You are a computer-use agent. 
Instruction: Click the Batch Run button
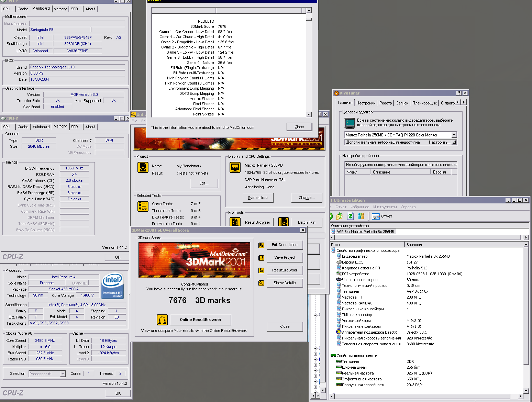[307, 222]
